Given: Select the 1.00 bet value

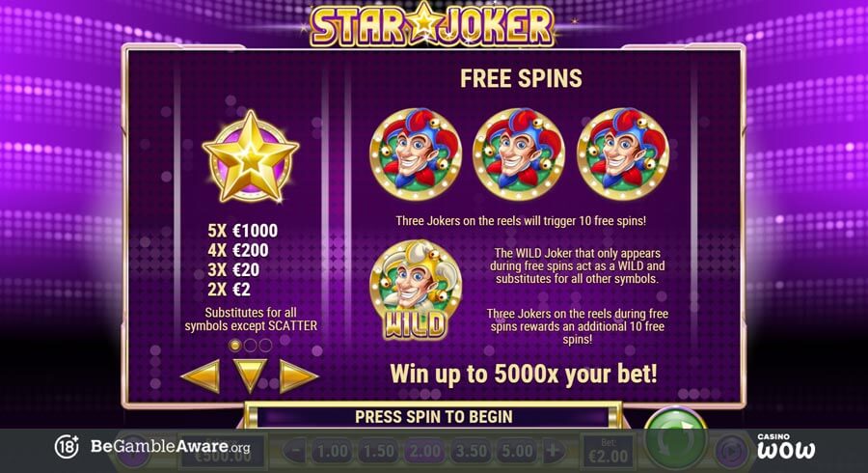Looking at the screenshot, I should pyautogui.click(x=333, y=451).
